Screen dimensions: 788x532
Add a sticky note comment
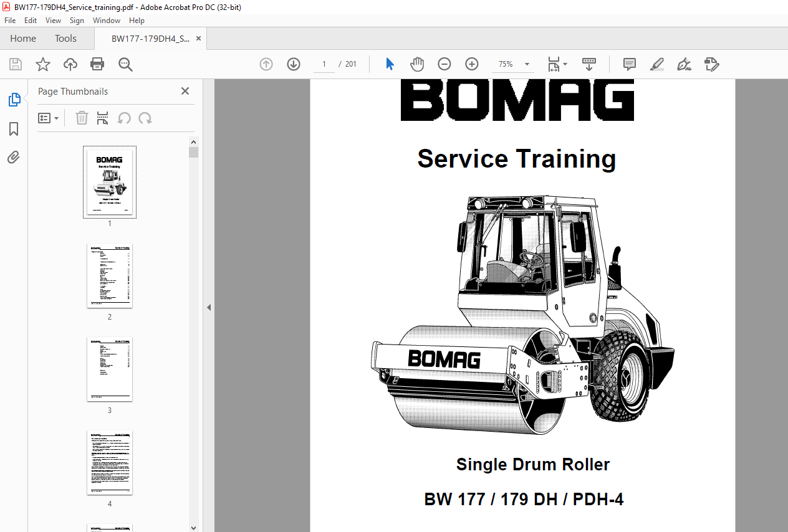[630, 64]
